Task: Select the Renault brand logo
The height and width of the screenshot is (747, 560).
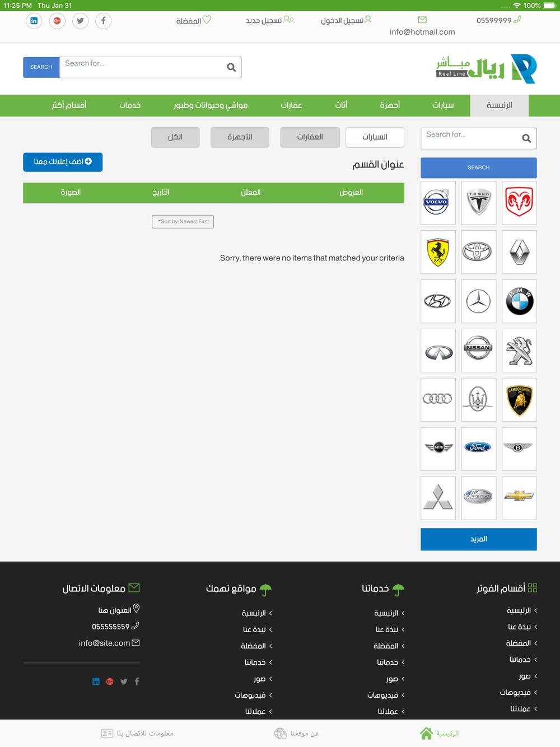Action: (x=519, y=252)
